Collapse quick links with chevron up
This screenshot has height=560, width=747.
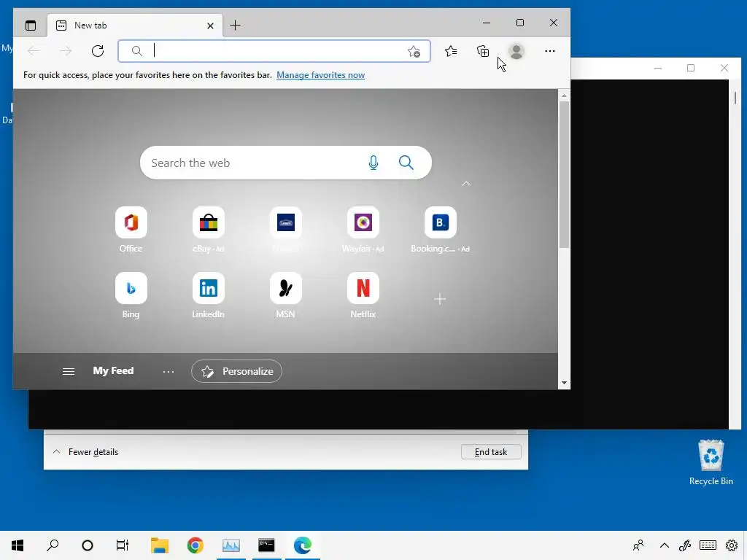click(466, 183)
